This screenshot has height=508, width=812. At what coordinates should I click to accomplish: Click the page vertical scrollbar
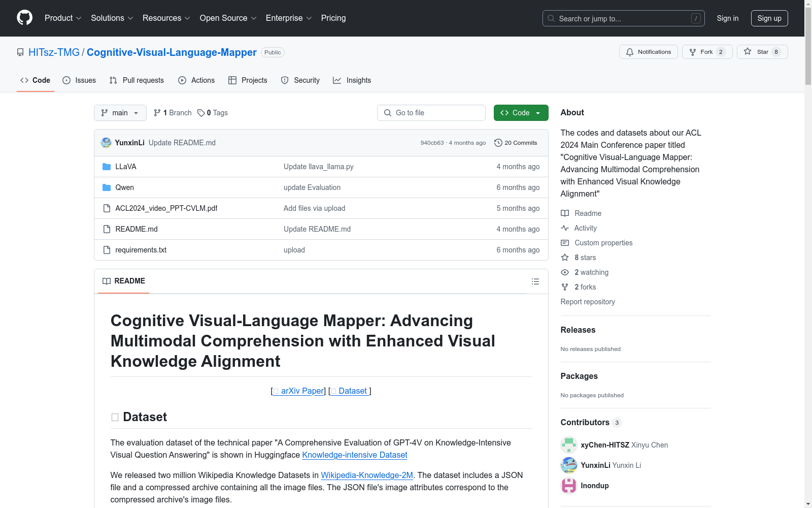[x=808, y=47]
